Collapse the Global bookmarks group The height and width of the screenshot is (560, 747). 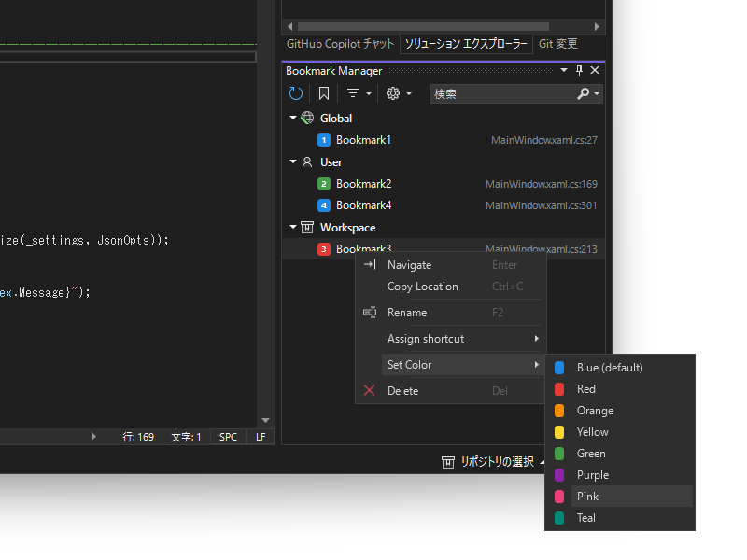[292, 118]
